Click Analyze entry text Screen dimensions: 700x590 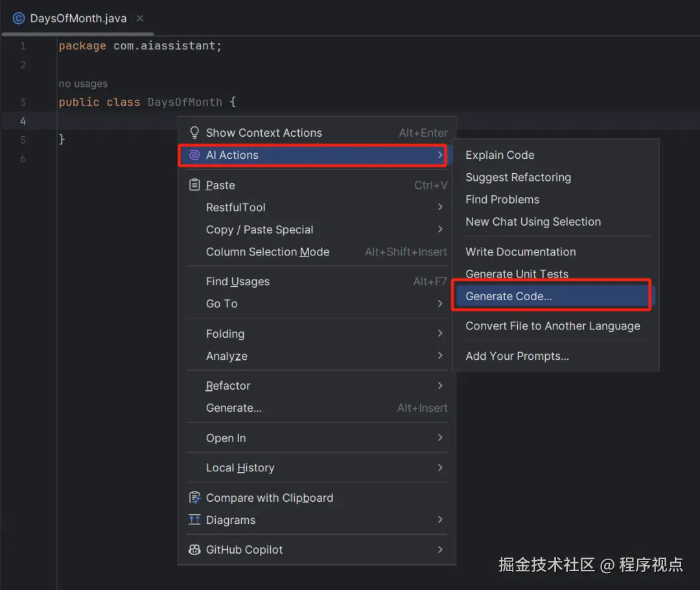tap(226, 357)
